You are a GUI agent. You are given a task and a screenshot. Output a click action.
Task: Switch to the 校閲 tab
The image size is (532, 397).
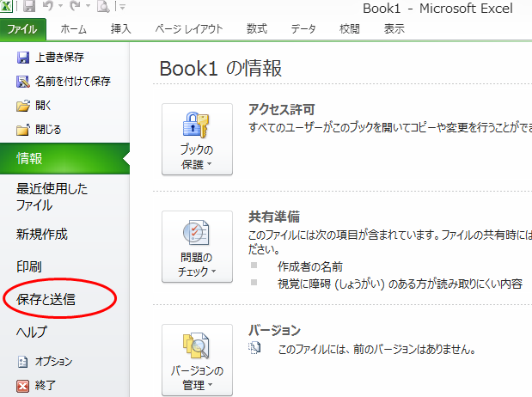point(350,29)
